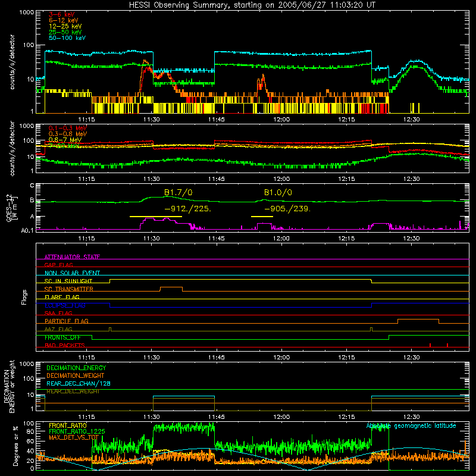This screenshot has width=476, height=476.
Task: Click the yellow flare interval bar below B1.0/0
Action: click(262, 217)
